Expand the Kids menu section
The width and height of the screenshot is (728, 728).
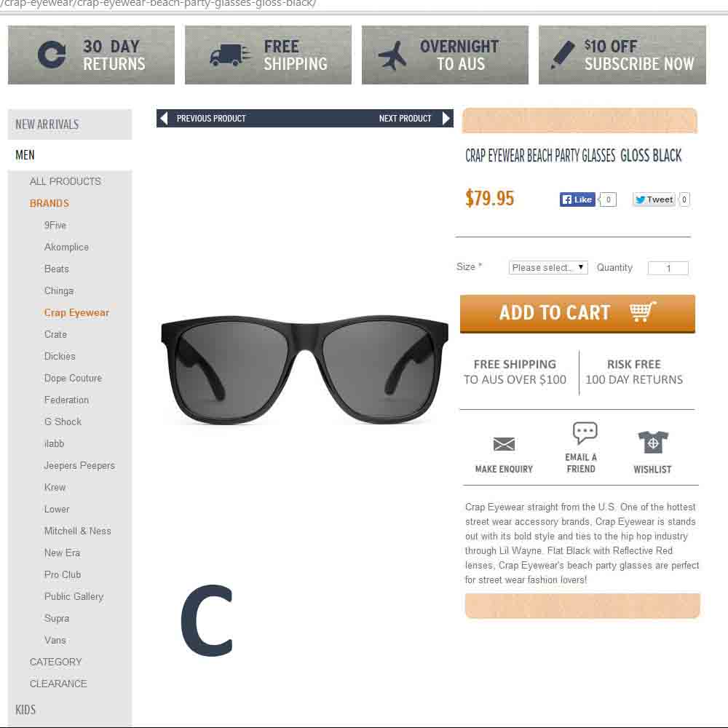[25, 710]
